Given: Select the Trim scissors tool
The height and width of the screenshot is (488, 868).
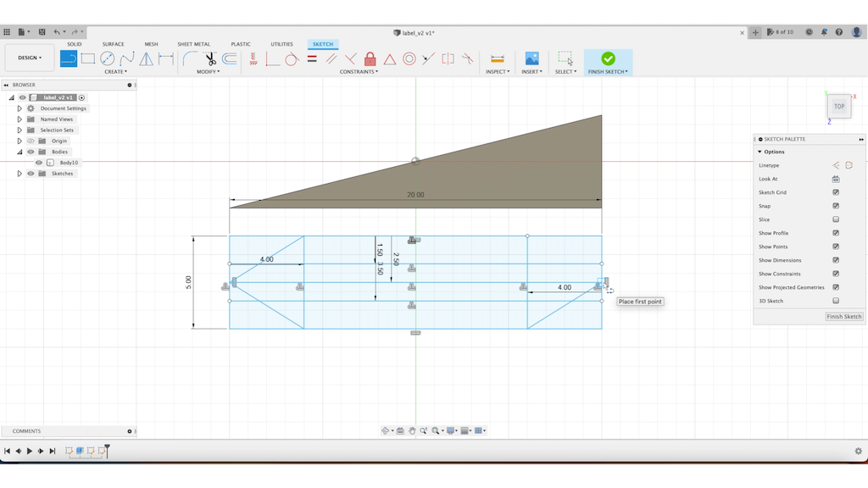Looking at the screenshot, I should pos(210,58).
